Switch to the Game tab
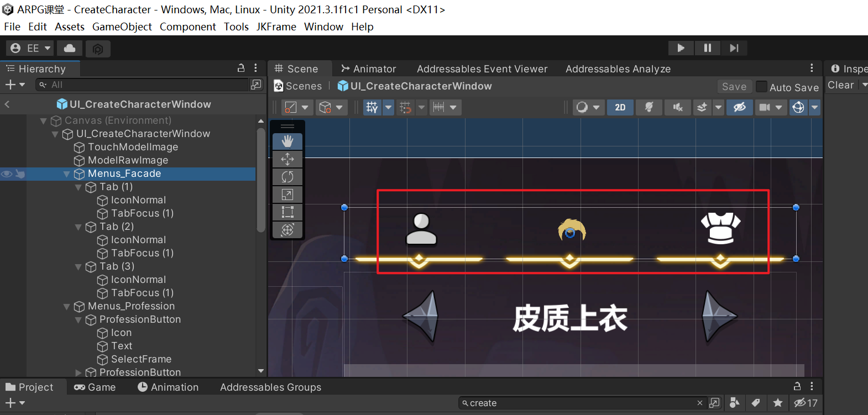 (95, 387)
